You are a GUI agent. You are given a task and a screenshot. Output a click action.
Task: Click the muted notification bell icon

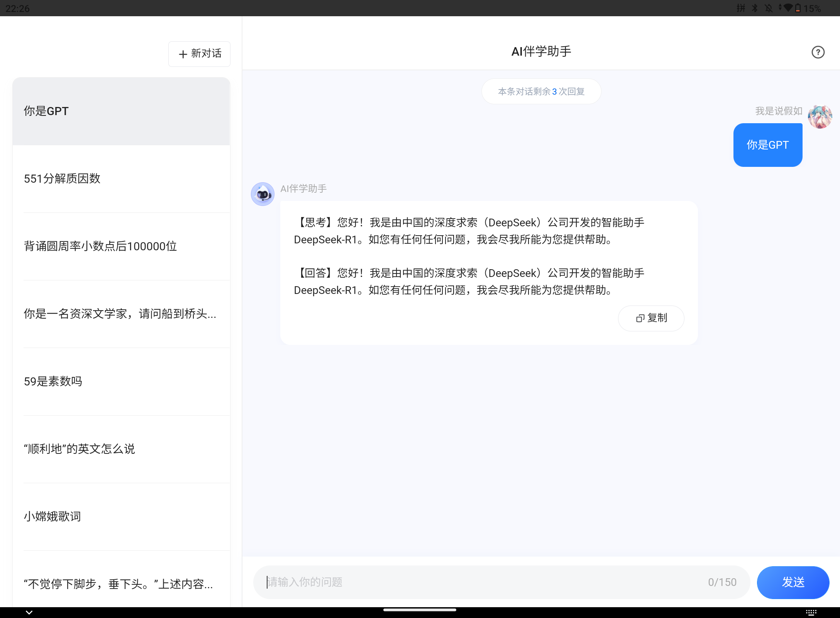pyautogui.click(x=769, y=8)
